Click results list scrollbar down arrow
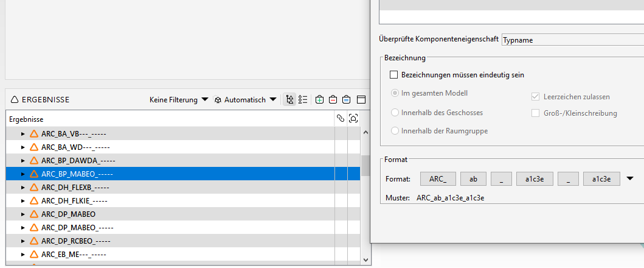644x268 pixels. pos(366,259)
